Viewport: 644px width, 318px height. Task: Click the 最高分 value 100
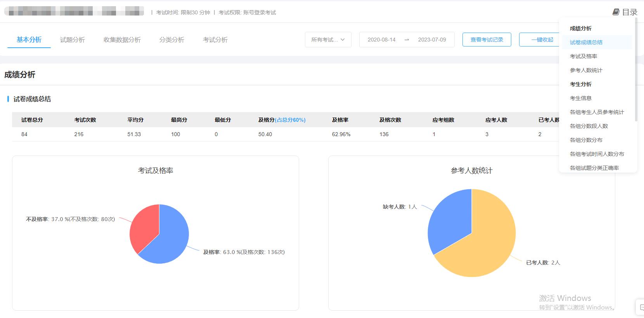tap(176, 134)
